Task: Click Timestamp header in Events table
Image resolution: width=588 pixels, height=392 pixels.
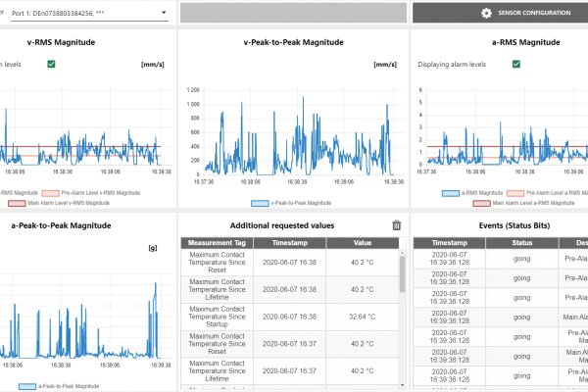Action: point(450,242)
